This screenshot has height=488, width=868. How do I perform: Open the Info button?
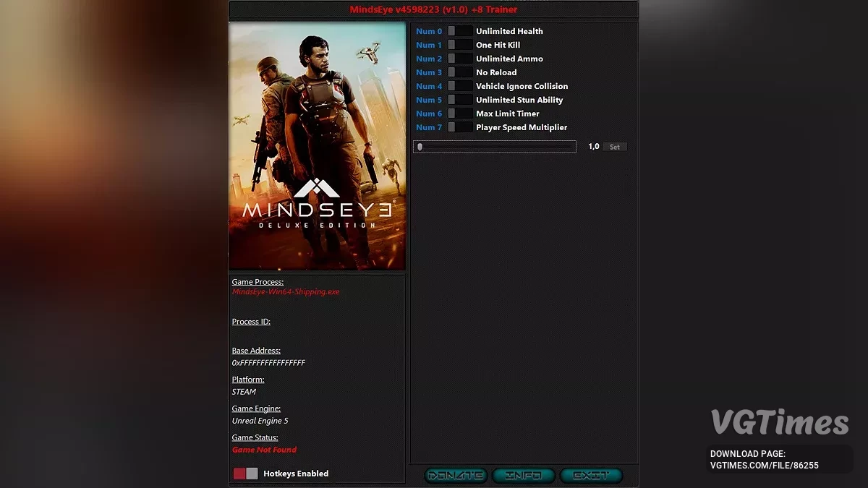tap(523, 476)
